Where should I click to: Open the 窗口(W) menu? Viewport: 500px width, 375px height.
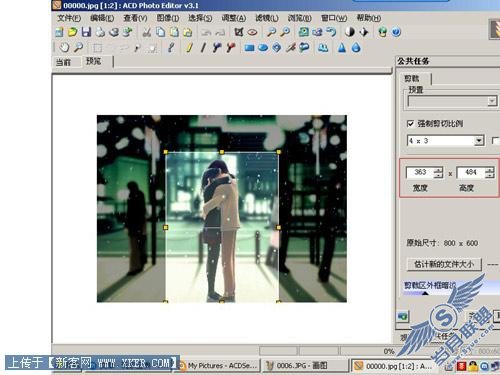tap(334, 18)
